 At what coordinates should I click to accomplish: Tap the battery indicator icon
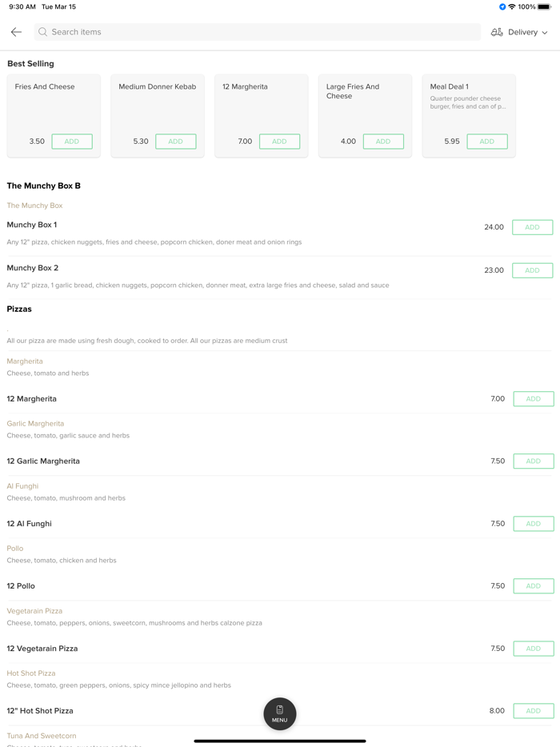point(545,7)
